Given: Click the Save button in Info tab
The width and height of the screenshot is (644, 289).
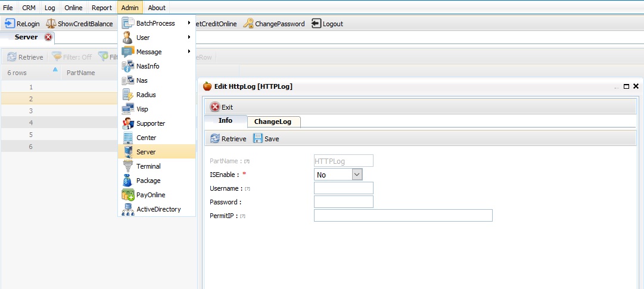Looking at the screenshot, I should point(266,138).
